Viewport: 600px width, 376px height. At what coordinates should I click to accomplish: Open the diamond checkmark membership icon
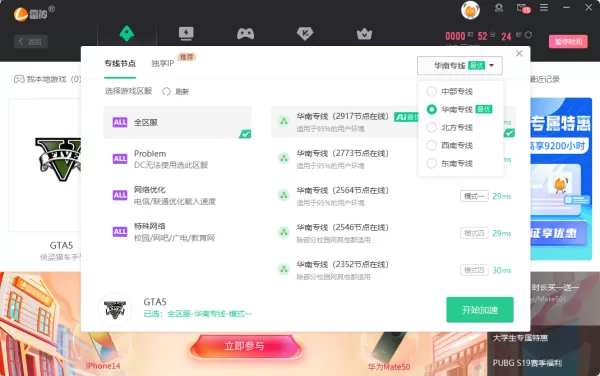305,34
